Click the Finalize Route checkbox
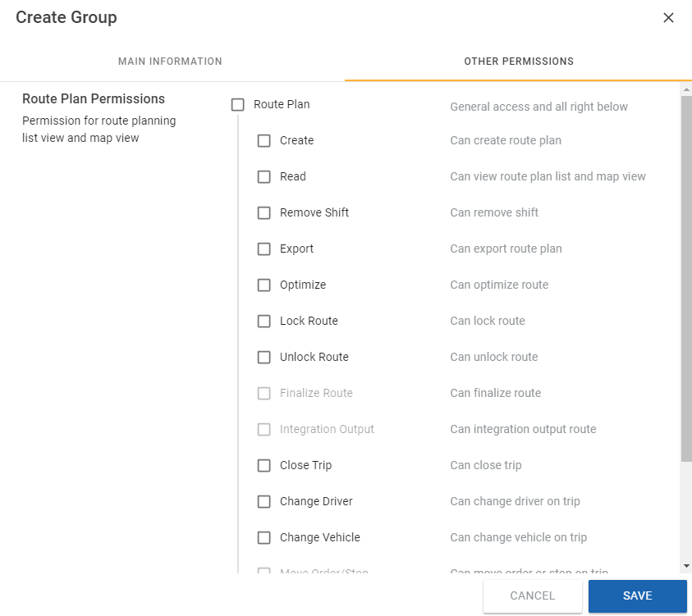The height and width of the screenshot is (616, 692). pyautogui.click(x=264, y=394)
